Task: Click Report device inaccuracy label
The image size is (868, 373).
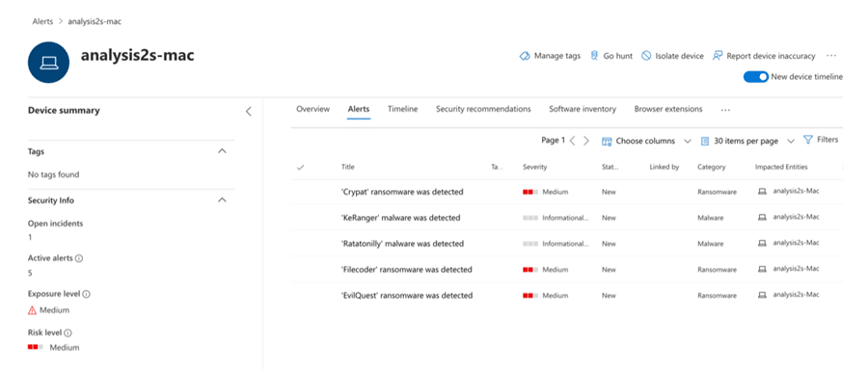Action: coord(772,56)
